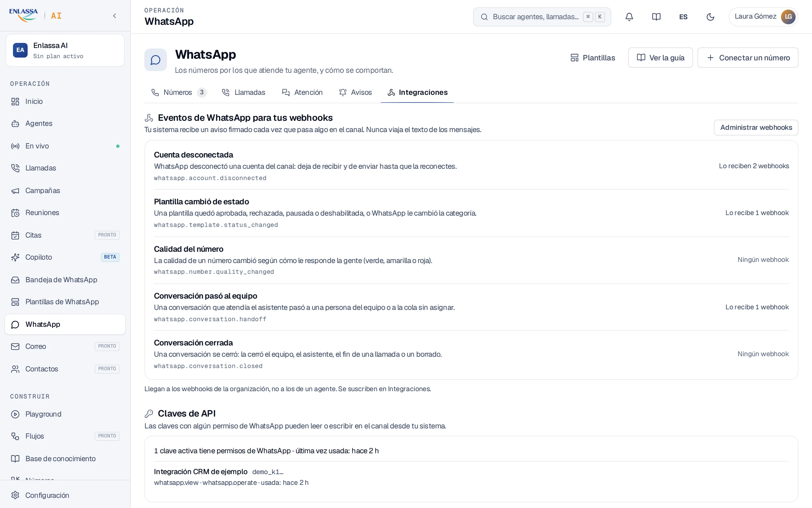
Task: Open Citas in the sidebar
Action: (x=65, y=235)
